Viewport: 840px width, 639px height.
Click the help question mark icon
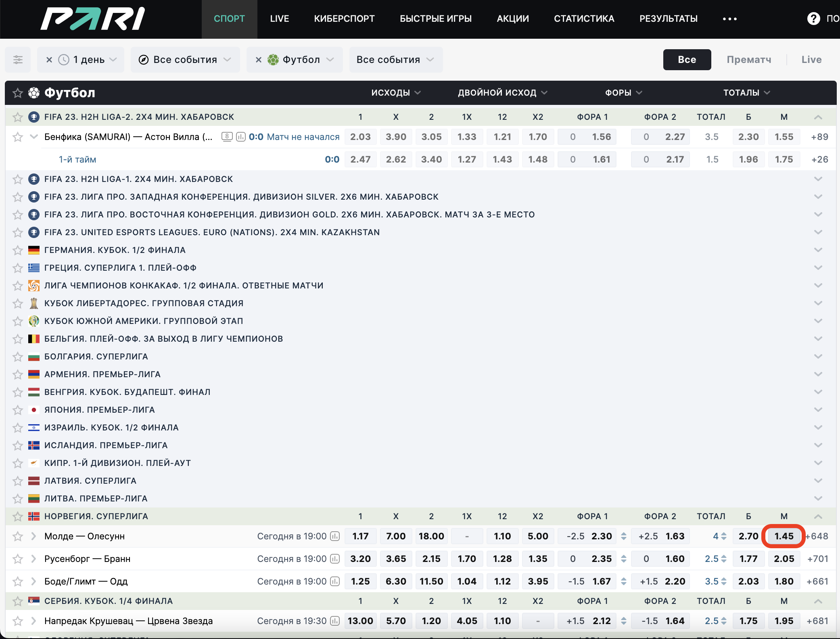coord(814,19)
